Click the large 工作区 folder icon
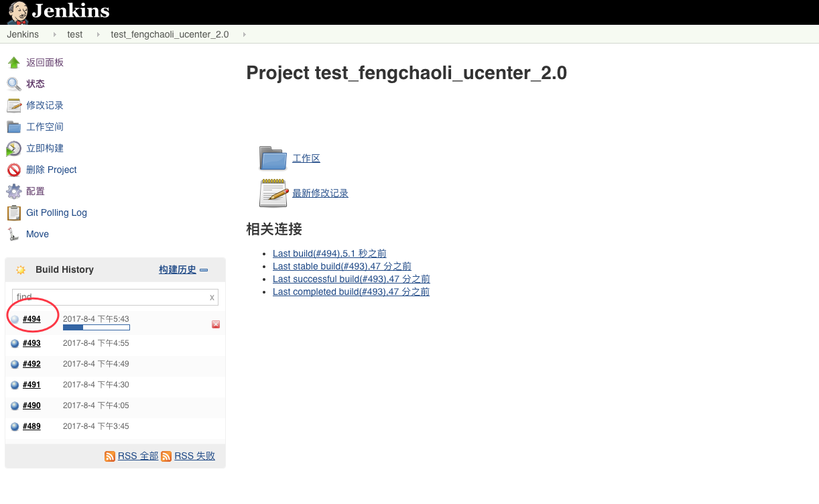 [x=273, y=158]
